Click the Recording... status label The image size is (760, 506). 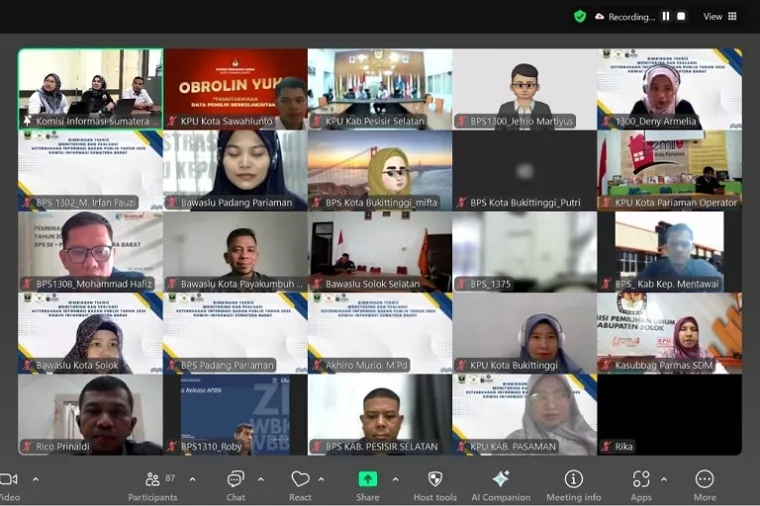(632, 17)
